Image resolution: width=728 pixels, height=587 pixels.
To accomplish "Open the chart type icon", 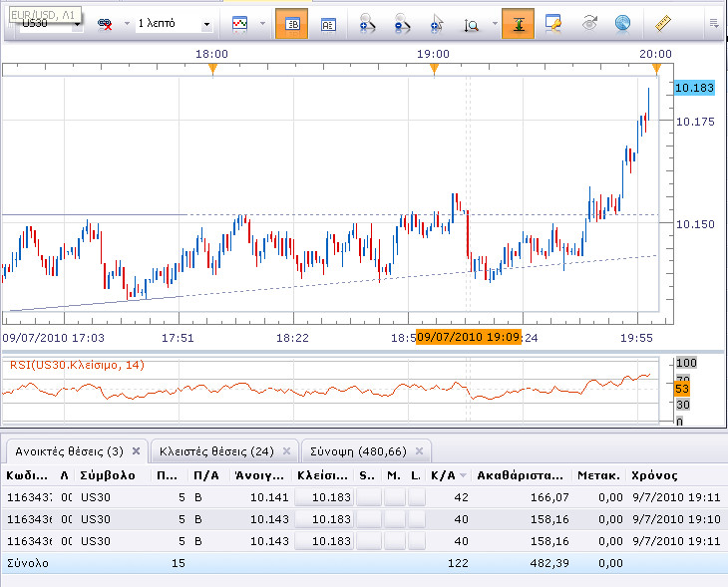I will [239, 24].
